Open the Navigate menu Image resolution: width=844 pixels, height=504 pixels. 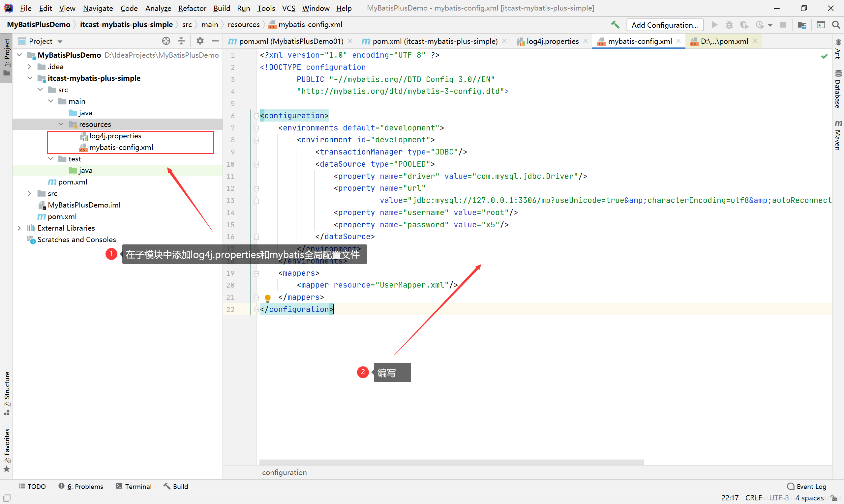click(x=98, y=8)
